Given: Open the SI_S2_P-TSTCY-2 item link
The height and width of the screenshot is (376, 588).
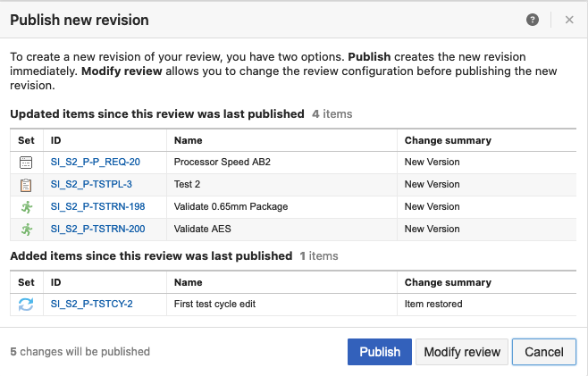Looking at the screenshot, I should point(92,304).
